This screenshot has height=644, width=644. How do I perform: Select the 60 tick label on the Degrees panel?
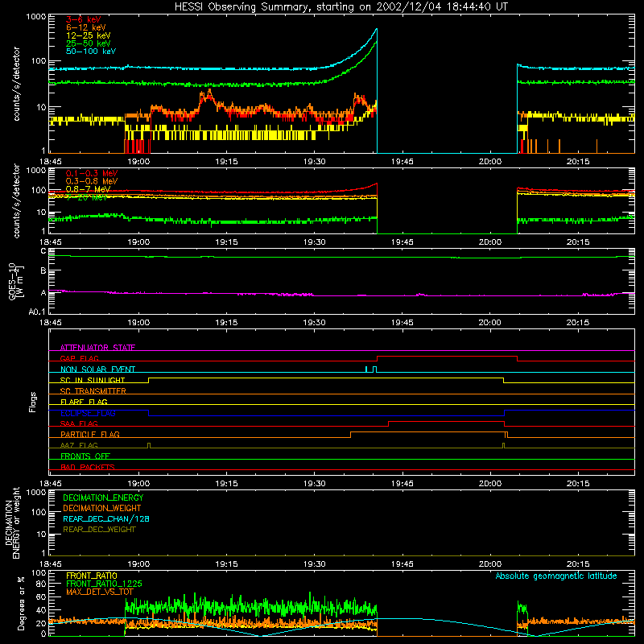tap(42, 597)
